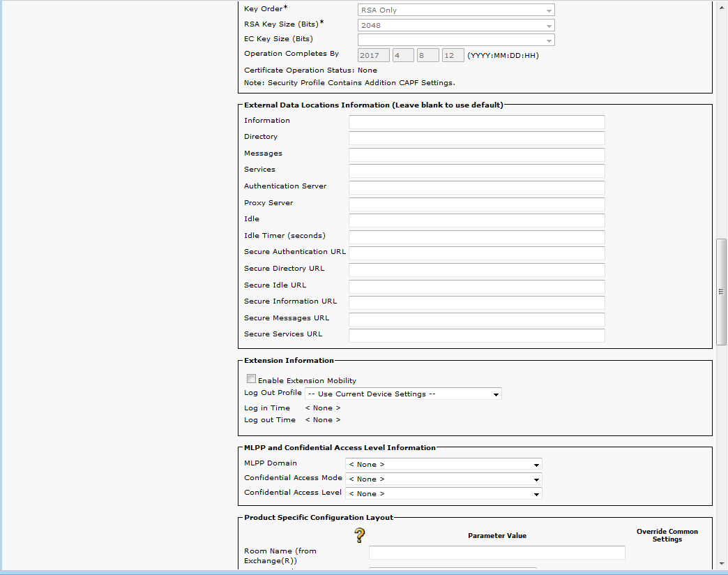Select the Secure Services URL field
Viewport: 728px width, 575px height.
tap(476, 336)
